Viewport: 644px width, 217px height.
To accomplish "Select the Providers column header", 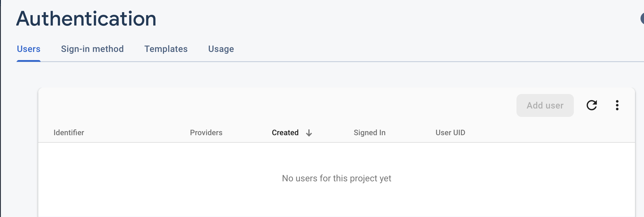I will pyautogui.click(x=206, y=133).
